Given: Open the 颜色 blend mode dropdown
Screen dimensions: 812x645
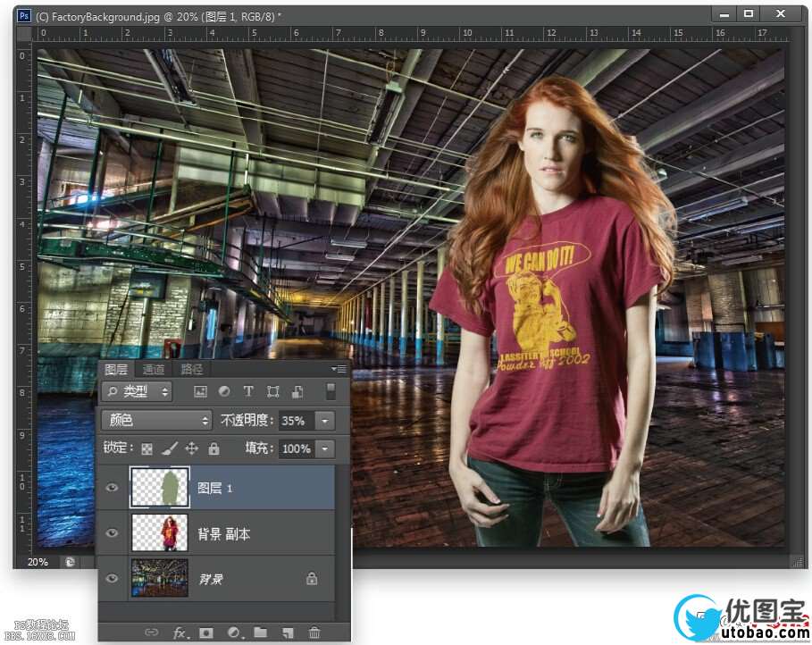Looking at the screenshot, I should coord(156,420).
